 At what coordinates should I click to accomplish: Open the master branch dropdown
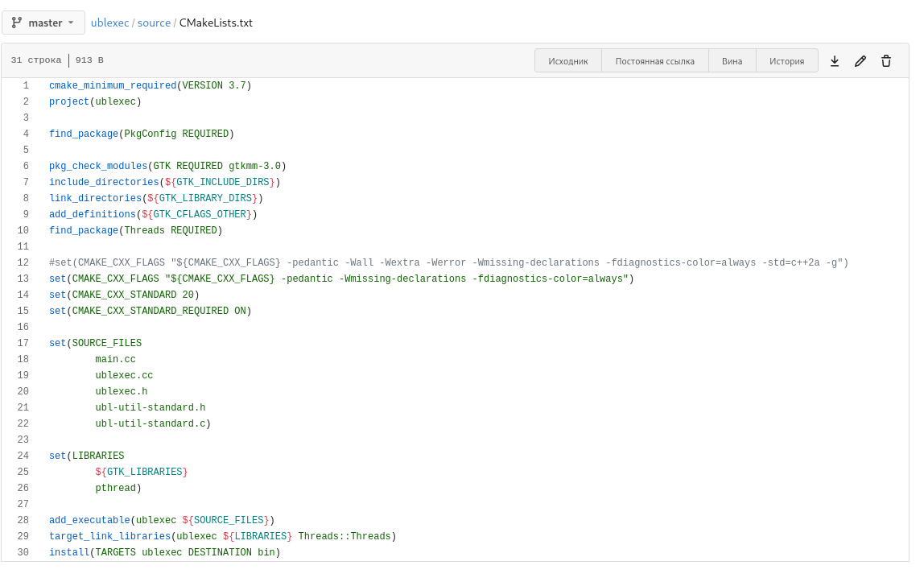[x=43, y=23]
